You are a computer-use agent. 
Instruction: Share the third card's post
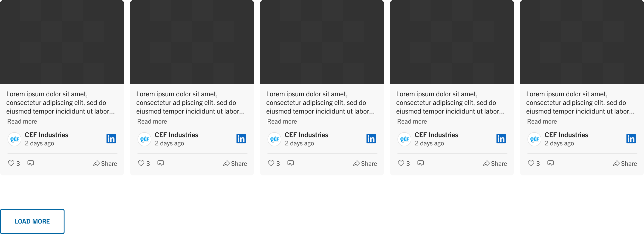(365, 164)
